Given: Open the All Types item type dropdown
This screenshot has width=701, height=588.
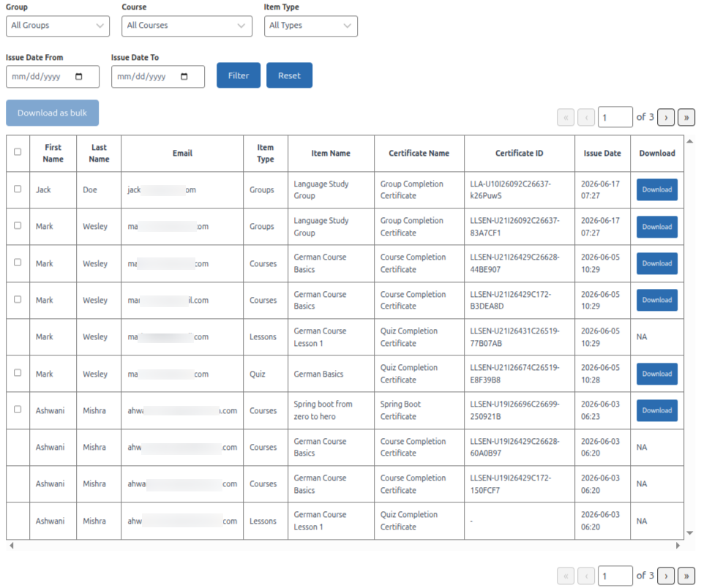Looking at the screenshot, I should tap(311, 26).
